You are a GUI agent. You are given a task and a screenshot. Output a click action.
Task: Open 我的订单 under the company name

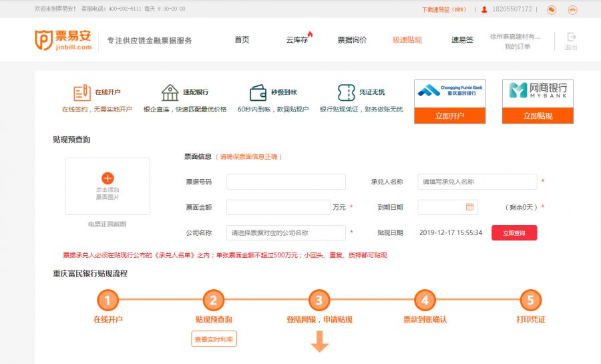pyautogui.click(x=518, y=46)
